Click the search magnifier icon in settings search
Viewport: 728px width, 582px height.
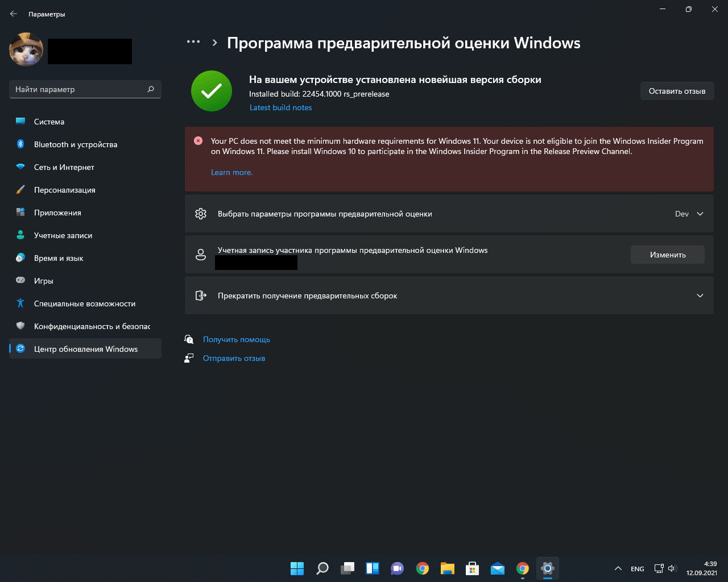[151, 89]
